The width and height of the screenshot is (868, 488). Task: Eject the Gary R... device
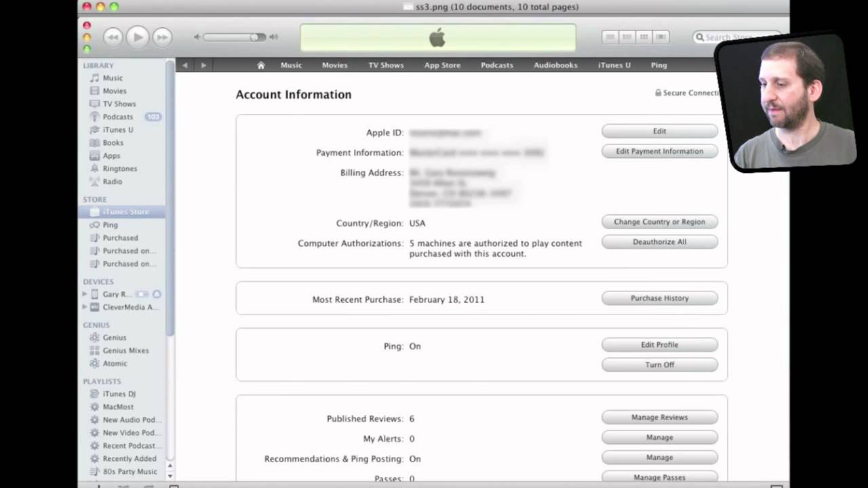click(x=157, y=294)
